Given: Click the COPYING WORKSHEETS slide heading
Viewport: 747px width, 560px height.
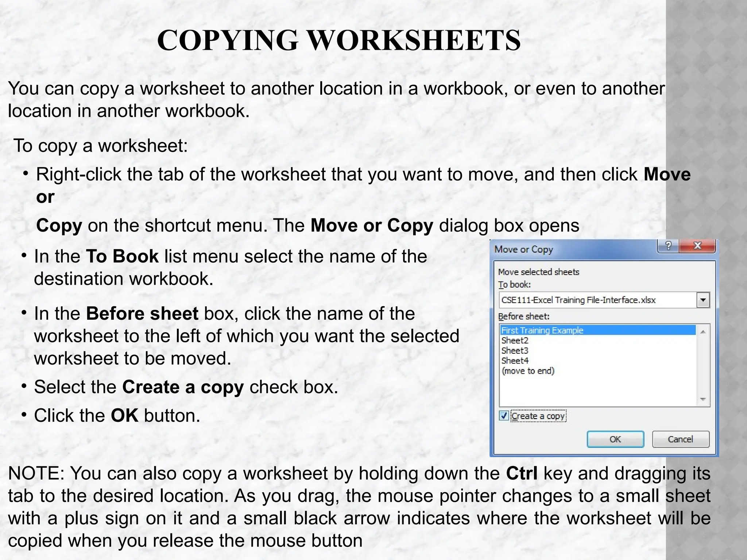Looking at the screenshot, I should click(339, 40).
